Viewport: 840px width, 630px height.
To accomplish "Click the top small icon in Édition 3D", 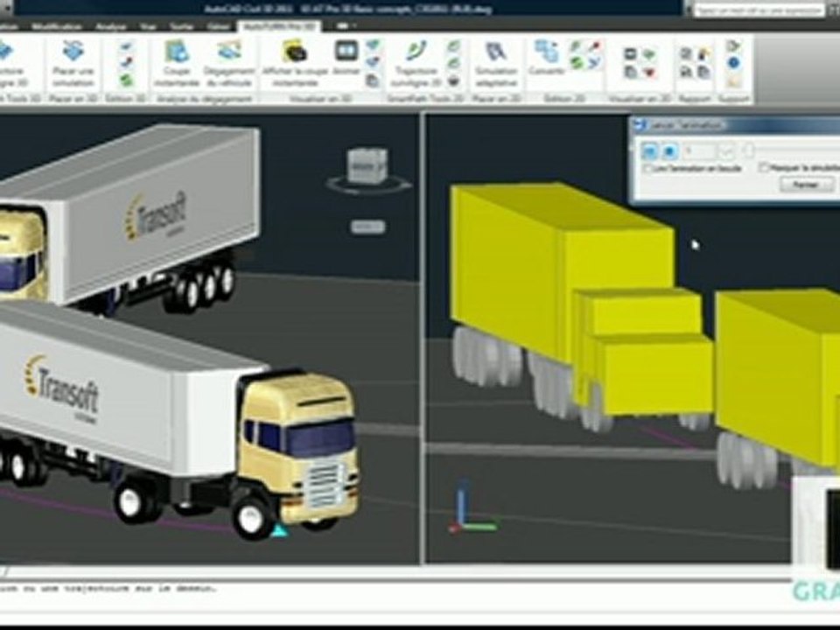I will click(126, 47).
